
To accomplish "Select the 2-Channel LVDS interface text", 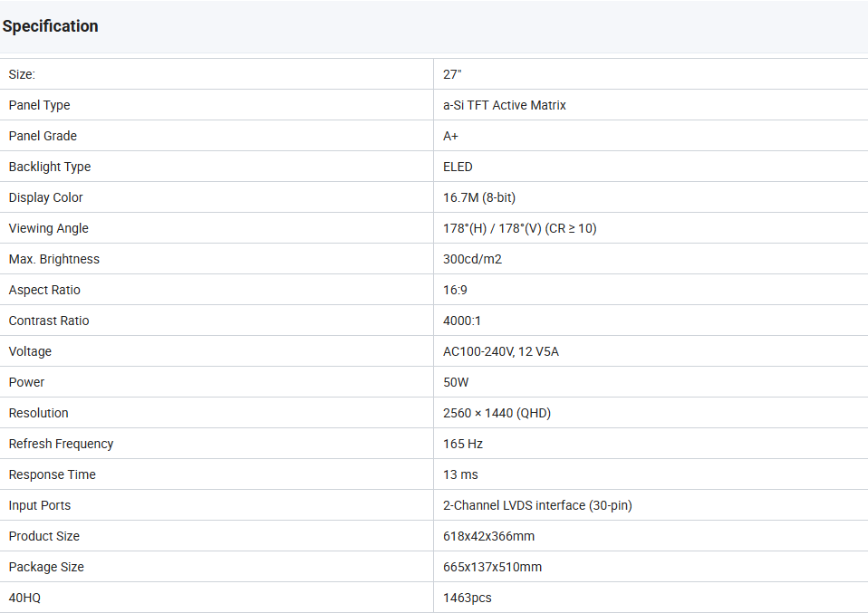I will point(537,505).
